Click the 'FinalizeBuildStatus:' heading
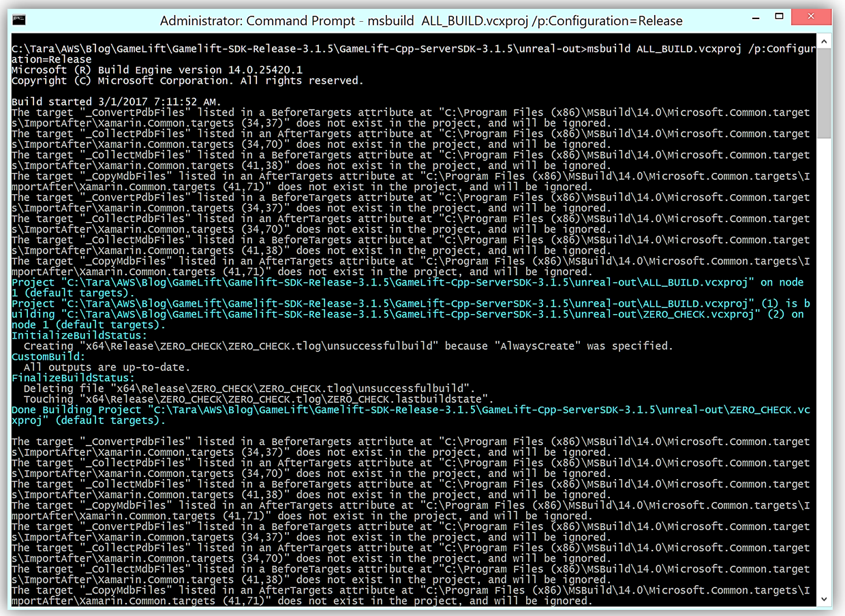Image resolution: width=845 pixels, height=616 pixels. click(x=73, y=378)
